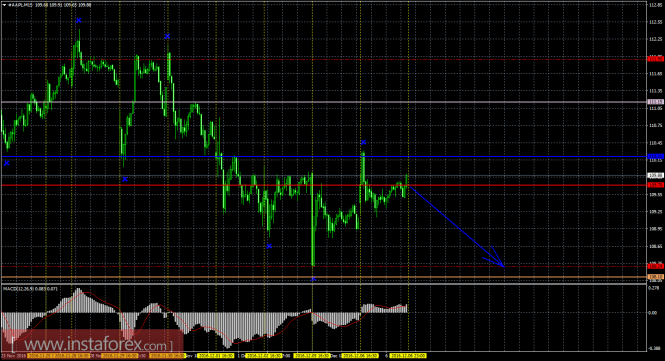Screen dimensions: 665x361
Task: Click blue X marker above the recent spike
Action: (x=363, y=143)
